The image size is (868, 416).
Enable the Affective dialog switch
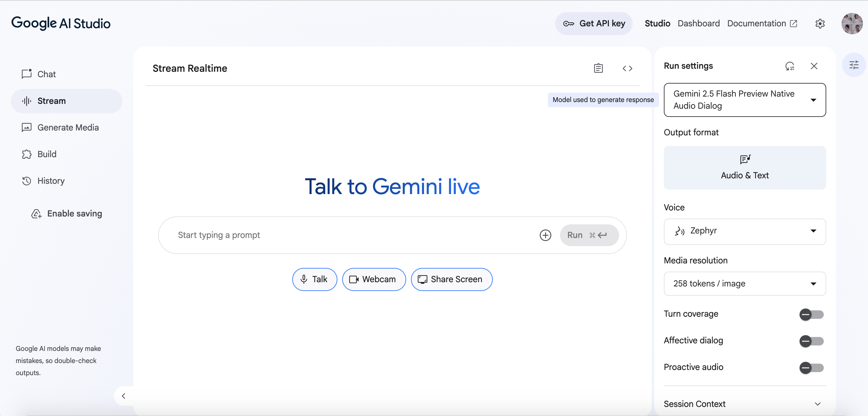tap(811, 341)
